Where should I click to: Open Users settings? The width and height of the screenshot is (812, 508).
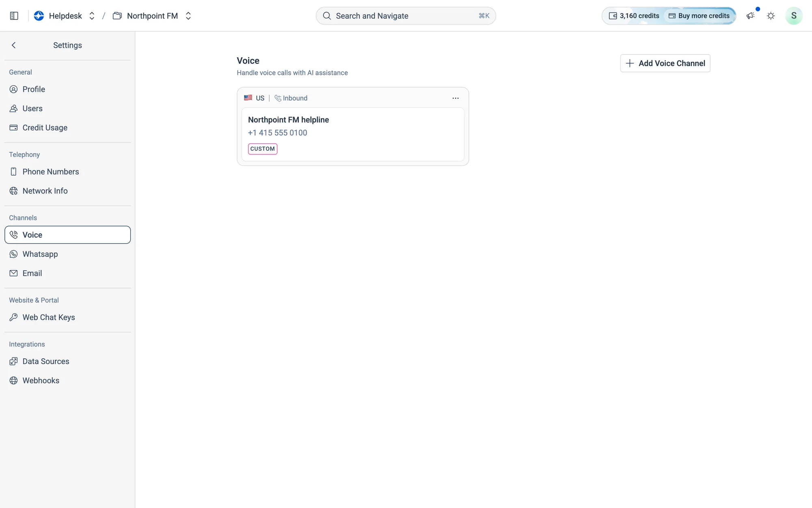[67, 109]
